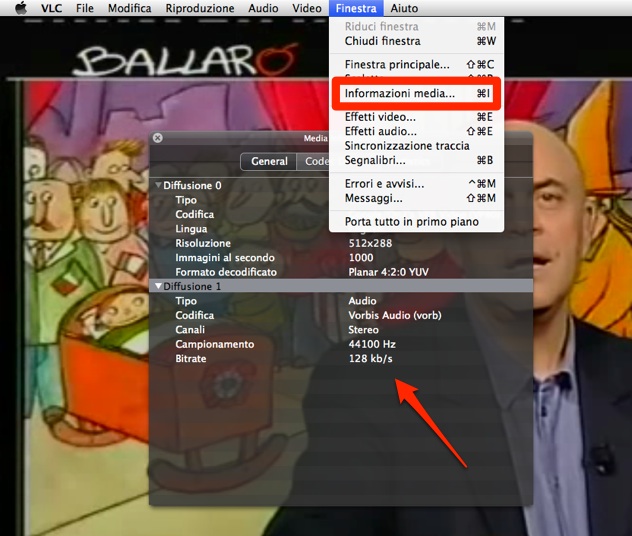Select Formato decodificato row
Screen dimensions: 632x536
click(x=341, y=272)
